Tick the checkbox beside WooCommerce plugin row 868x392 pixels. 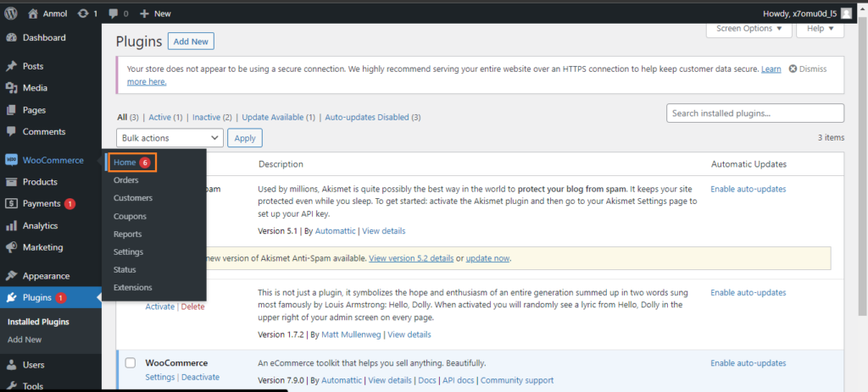[x=130, y=362]
